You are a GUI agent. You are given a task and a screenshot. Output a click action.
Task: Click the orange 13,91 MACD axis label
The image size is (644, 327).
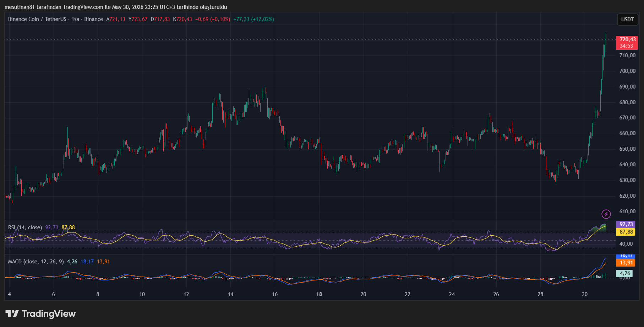[626, 263]
